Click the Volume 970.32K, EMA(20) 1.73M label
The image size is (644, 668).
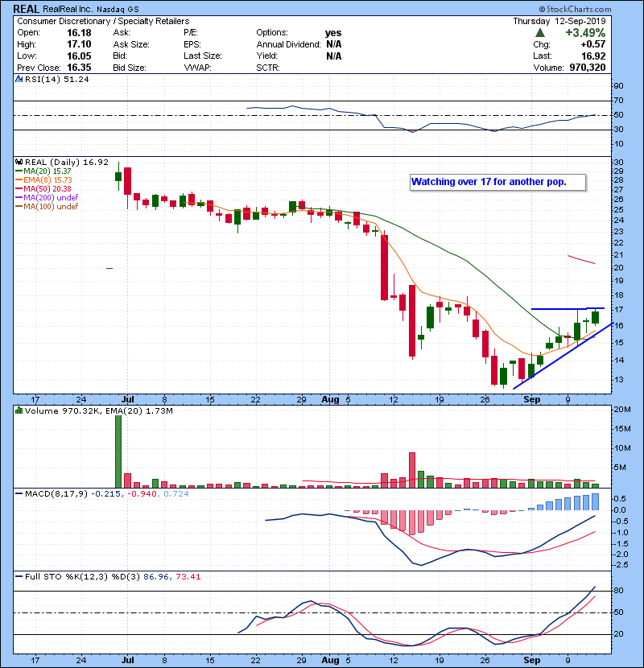point(98,410)
